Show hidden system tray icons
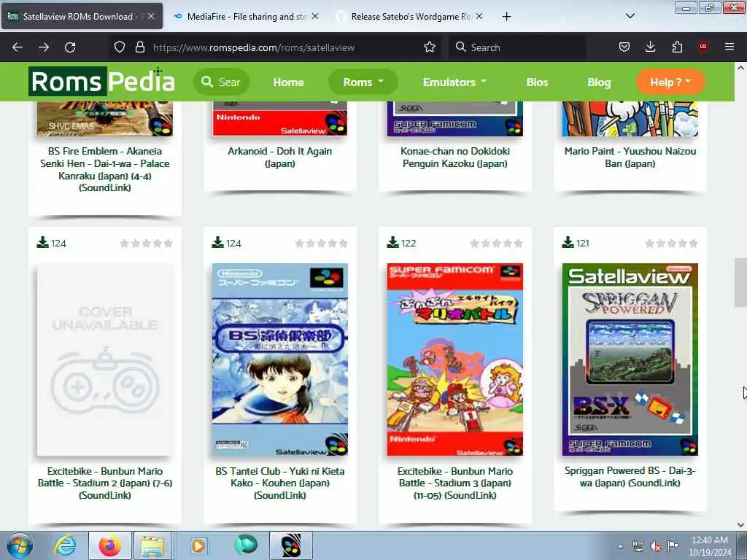This screenshot has width=747, height=560. click(620, 547)
